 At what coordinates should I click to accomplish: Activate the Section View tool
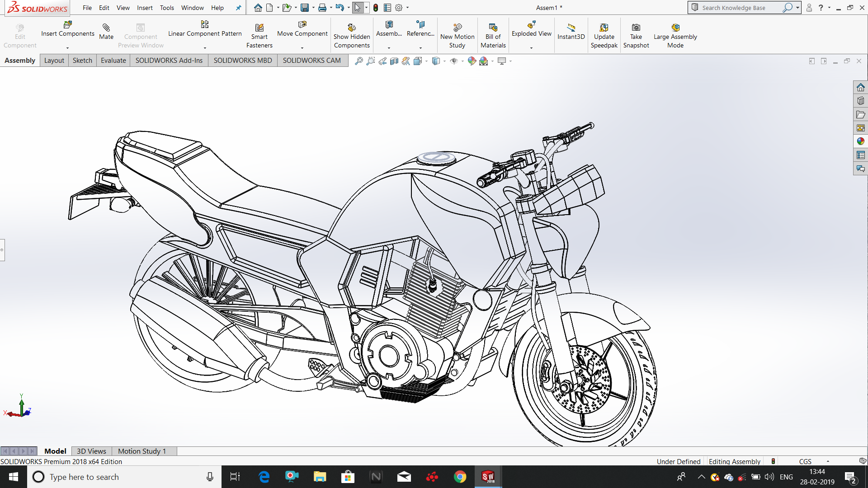click(x=394, y=61)
